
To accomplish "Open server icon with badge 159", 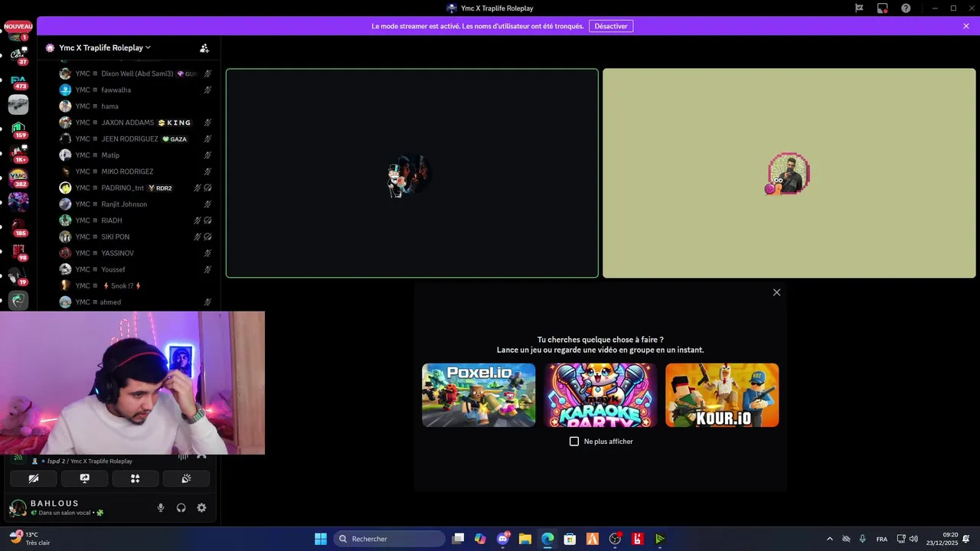I will pyautogui.click(x=18, y=129).
